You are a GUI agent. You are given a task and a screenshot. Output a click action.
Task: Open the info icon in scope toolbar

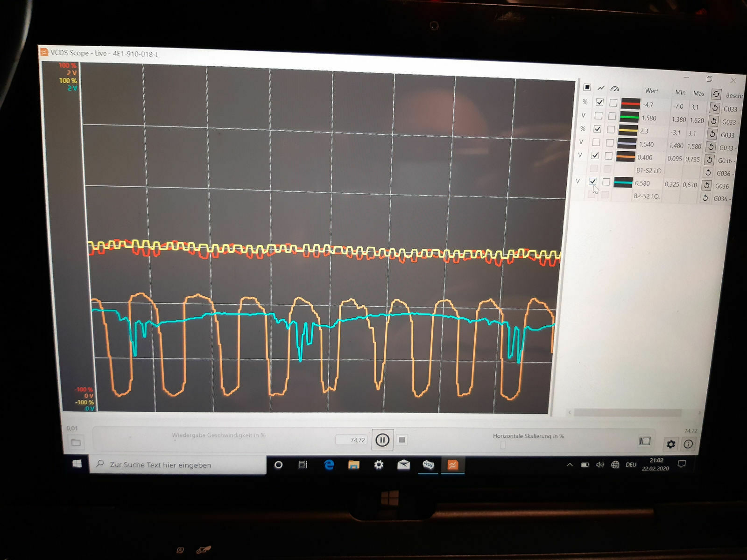[x=688, y=444]
